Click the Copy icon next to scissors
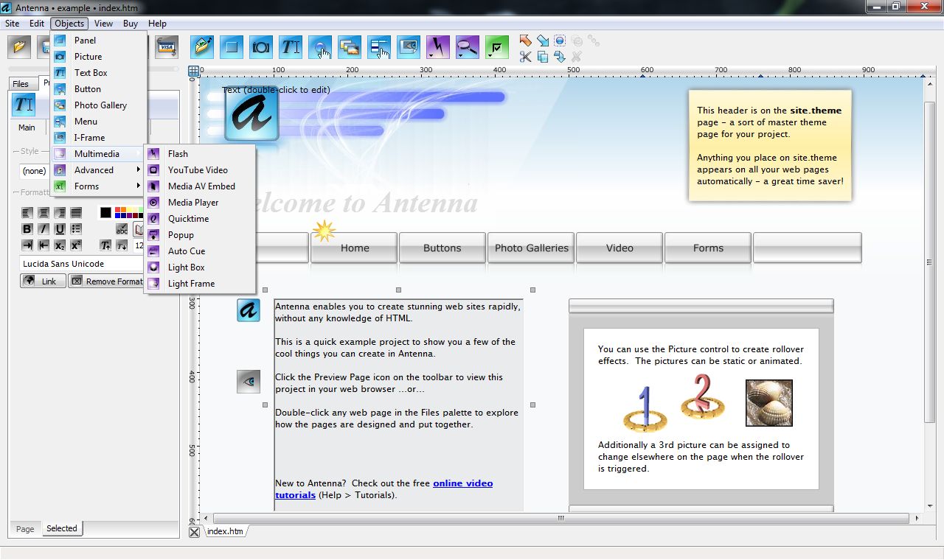Viewport: 944px width, 560px height. [543, 56]
